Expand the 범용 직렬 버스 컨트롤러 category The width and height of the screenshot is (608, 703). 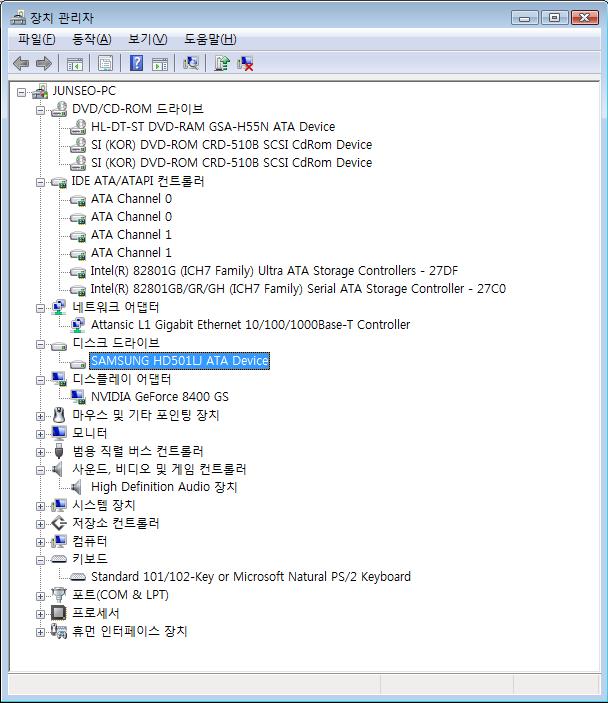pyautogui.click(x=40, y=452)
